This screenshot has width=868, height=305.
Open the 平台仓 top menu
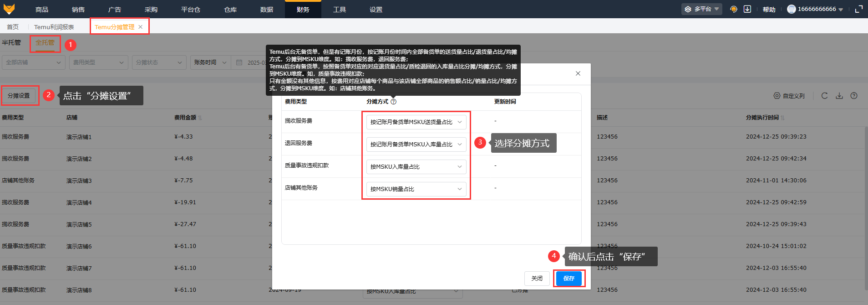click(191, 9)
